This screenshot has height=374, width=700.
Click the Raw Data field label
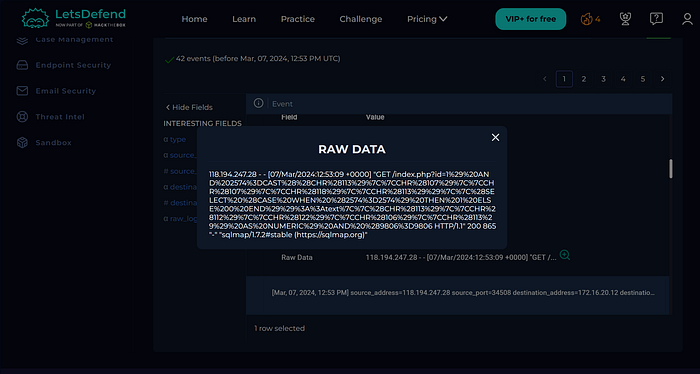coord(297,258)
